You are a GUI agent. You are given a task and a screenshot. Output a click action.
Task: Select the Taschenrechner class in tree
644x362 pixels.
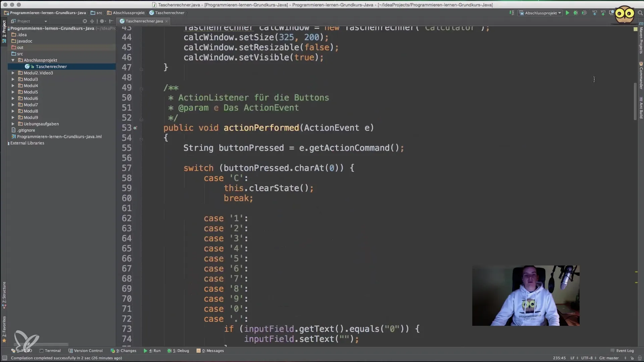pyautogui.click(x=62, y=67)
